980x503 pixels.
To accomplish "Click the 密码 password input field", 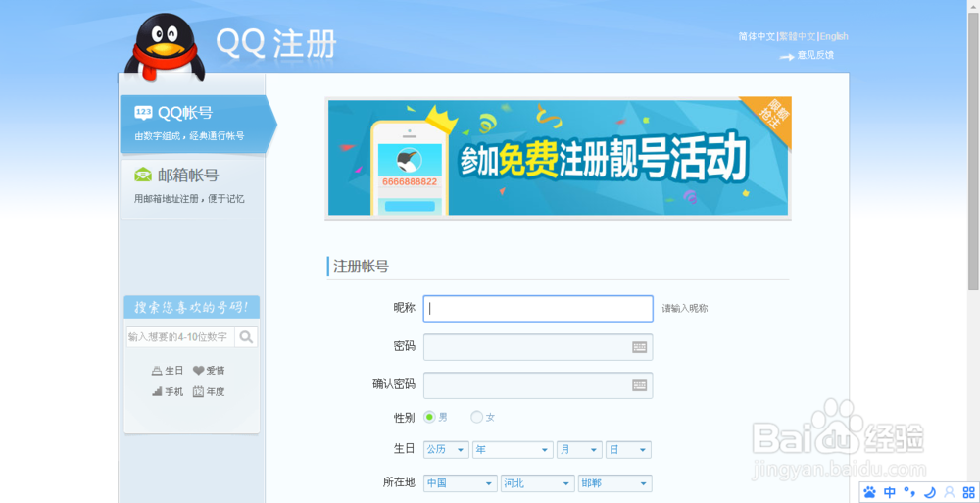I will point(538,347).
